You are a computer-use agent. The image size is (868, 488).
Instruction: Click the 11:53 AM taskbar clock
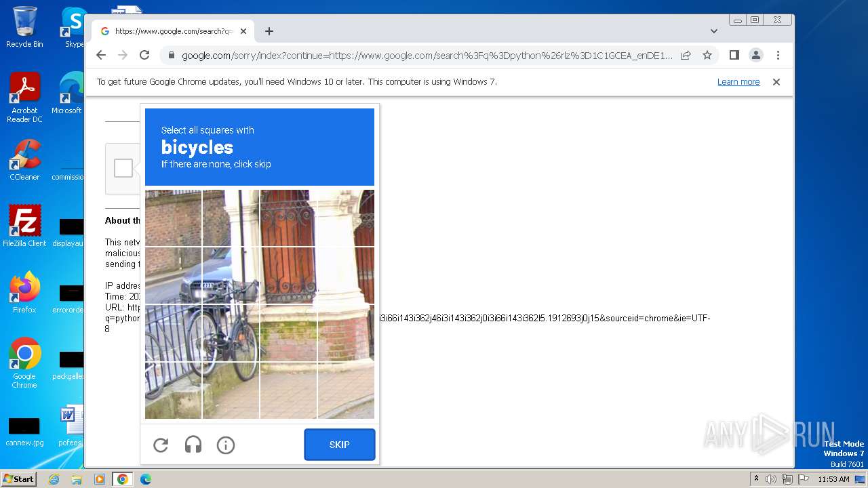coord(833,479)
